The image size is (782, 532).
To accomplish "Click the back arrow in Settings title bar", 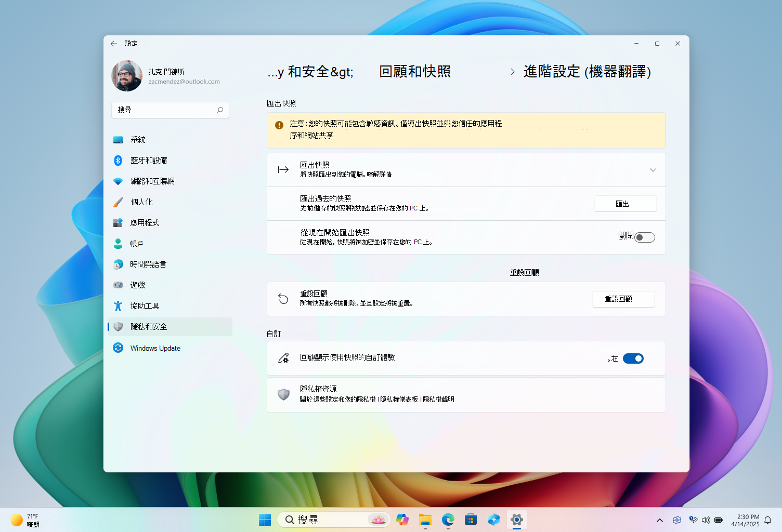I will pos(114,44).
